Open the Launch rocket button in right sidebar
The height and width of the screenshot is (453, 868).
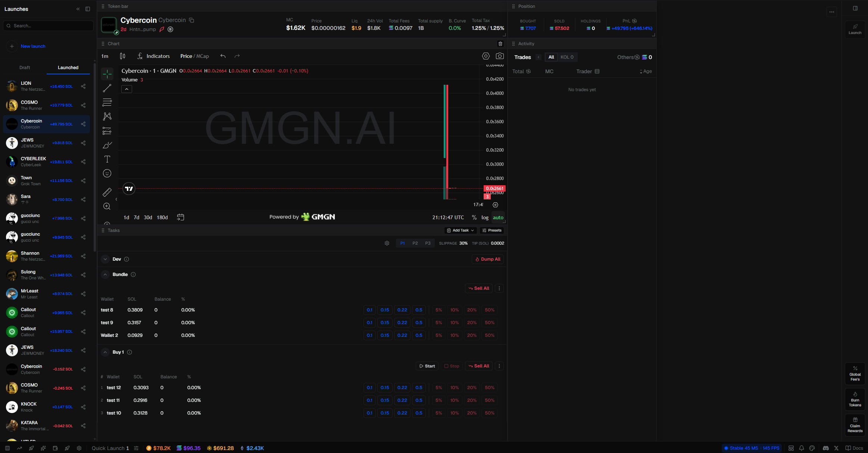[855, 29]
